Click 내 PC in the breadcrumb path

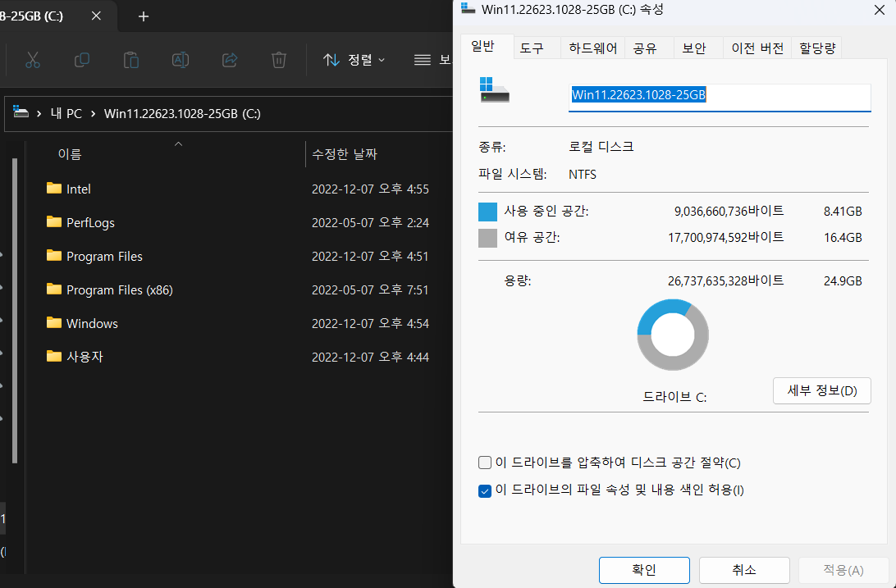[x=66, y=114]
